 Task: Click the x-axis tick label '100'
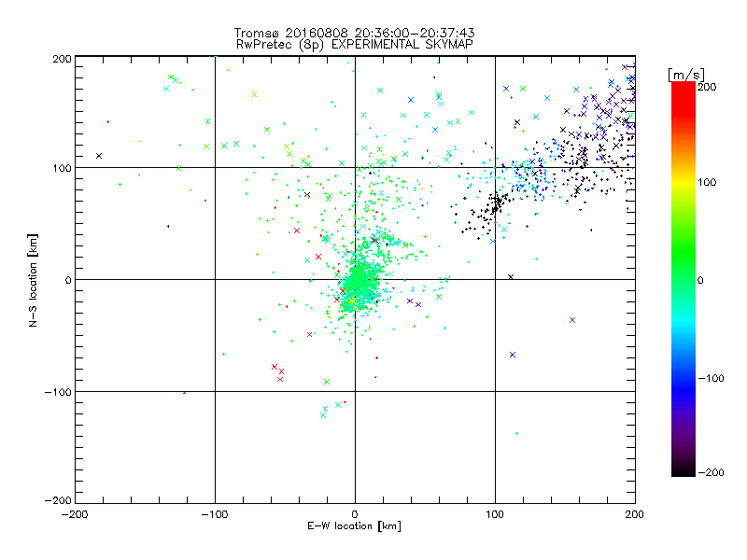(x=495, y=514)
